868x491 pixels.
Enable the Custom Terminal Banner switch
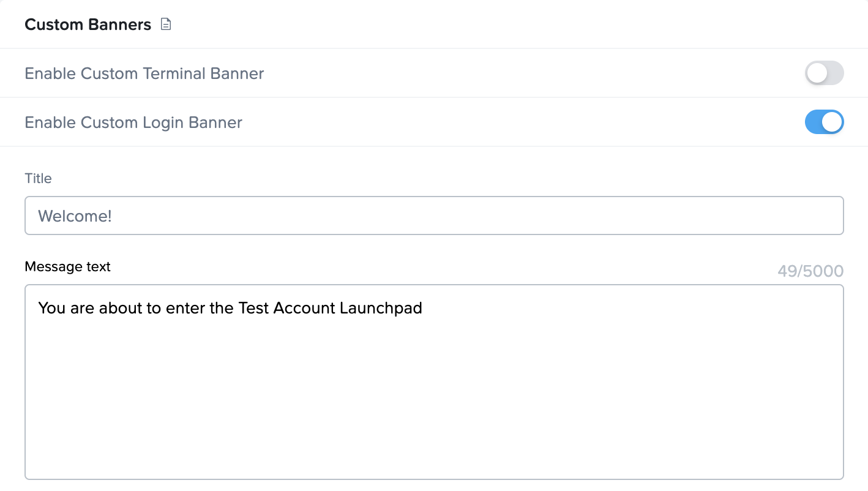pos(824,73)
